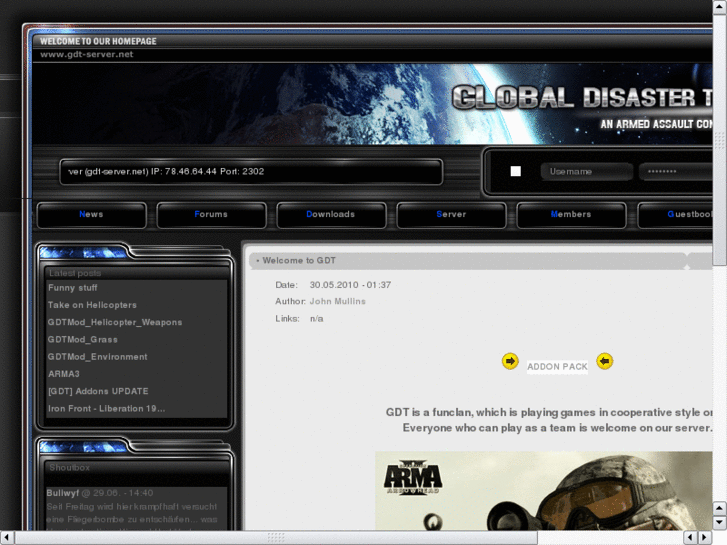Click the vertical scrollbar up arrow near bottom
This screenshot has width=727, height=545.
[x=720, y=508]
